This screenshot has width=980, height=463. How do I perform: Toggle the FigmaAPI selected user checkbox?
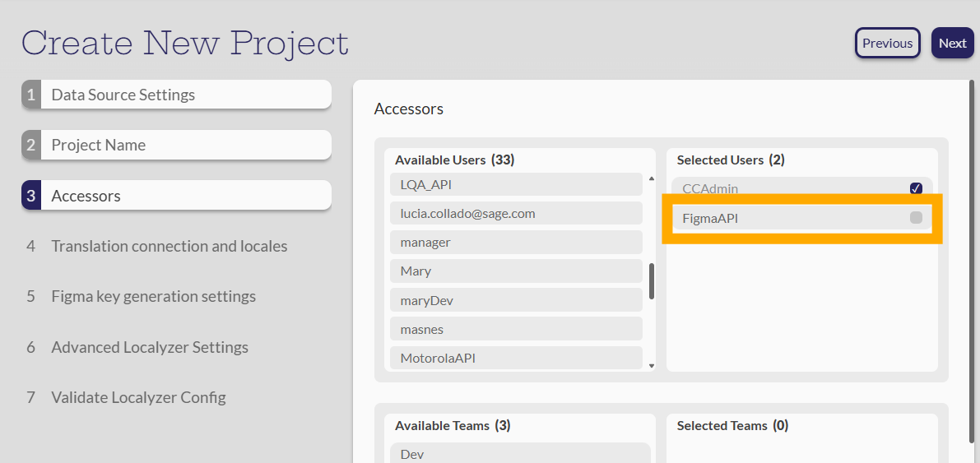tap(916, 218)
